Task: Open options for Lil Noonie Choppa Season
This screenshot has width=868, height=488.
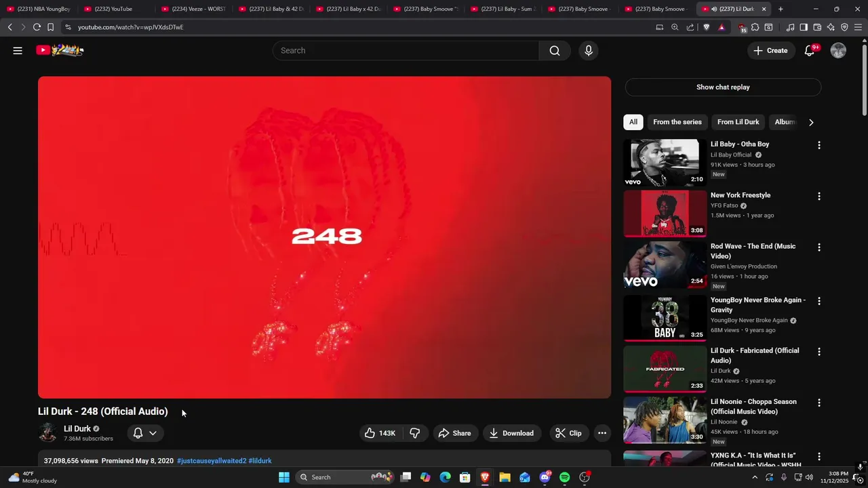Action: pos(818,403)
